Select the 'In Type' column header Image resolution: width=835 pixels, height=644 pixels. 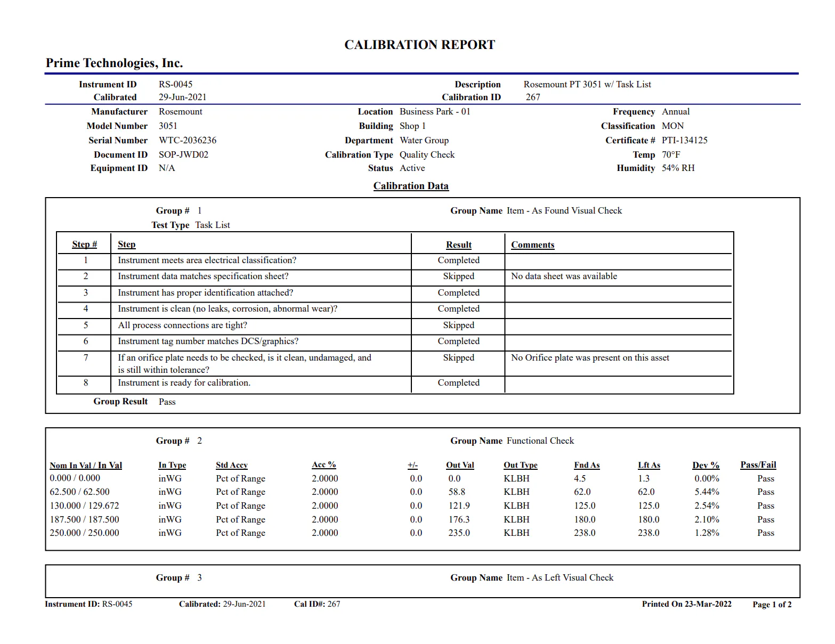(172, 465)
